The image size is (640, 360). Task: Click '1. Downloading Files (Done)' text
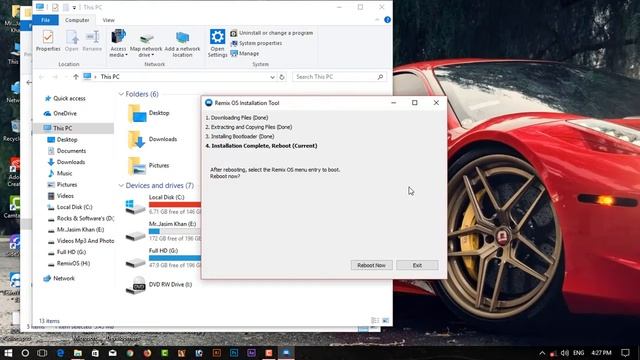237,118
